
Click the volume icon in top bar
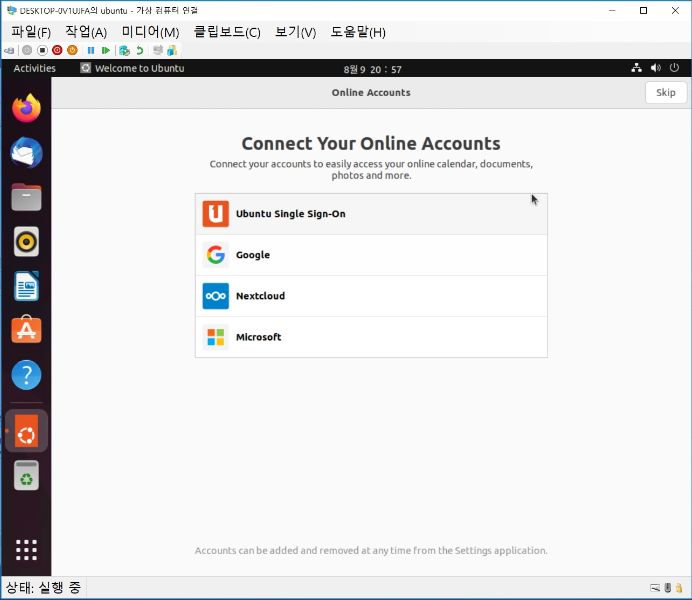point(656,68)
